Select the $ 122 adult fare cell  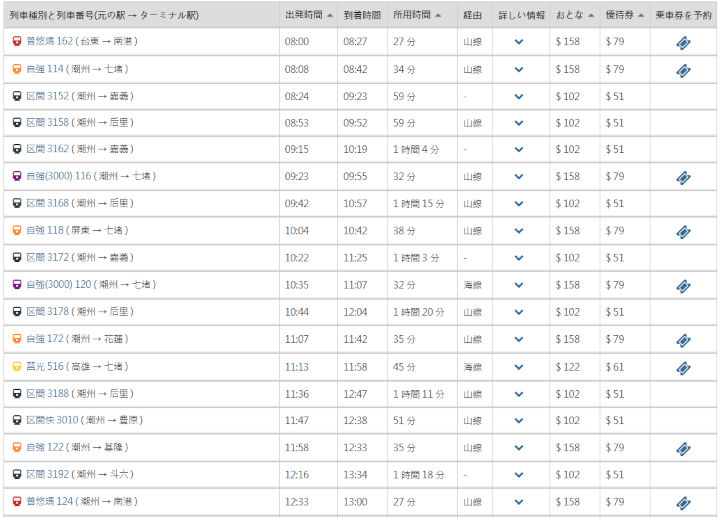[x=568, y=367]
